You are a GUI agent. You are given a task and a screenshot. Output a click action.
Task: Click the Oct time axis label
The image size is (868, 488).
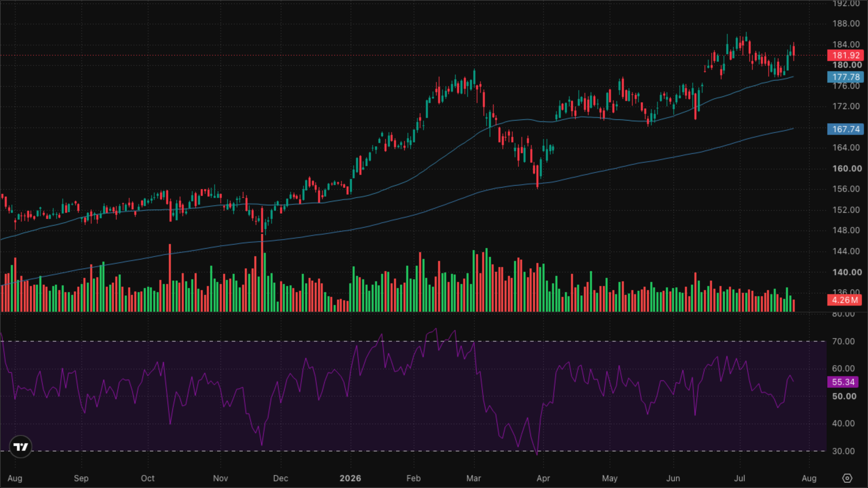click(147, 478)
